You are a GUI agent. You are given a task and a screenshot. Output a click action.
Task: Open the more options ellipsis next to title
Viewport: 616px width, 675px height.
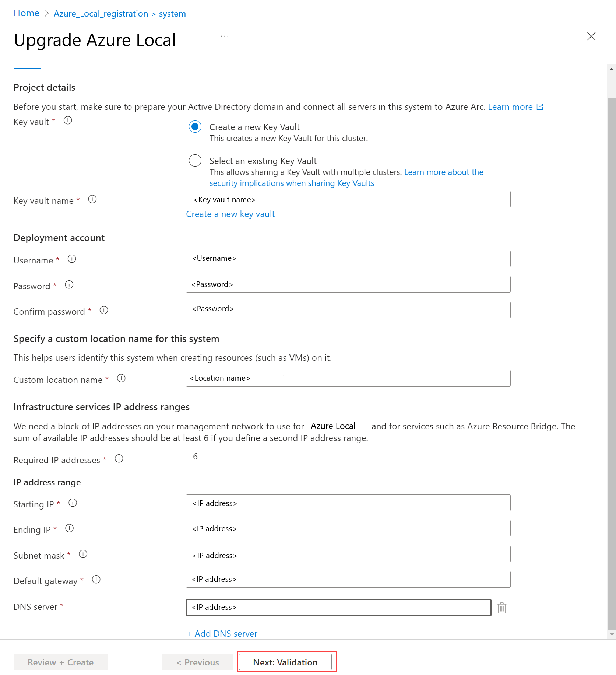(225, 36)
